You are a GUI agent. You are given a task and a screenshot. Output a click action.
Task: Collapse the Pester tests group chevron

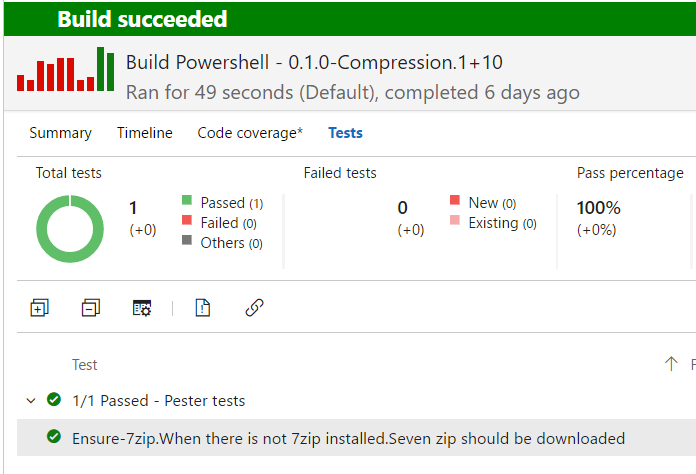31,401
